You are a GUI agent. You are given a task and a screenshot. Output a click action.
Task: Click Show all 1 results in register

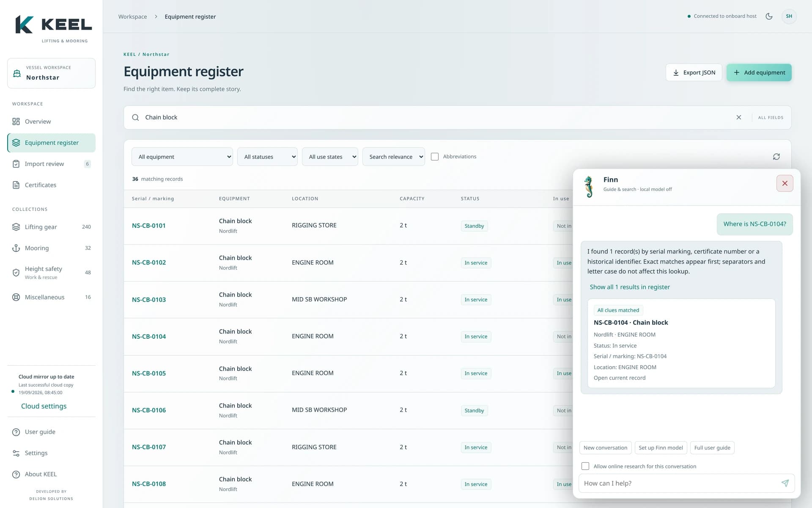tap(630, 287)
